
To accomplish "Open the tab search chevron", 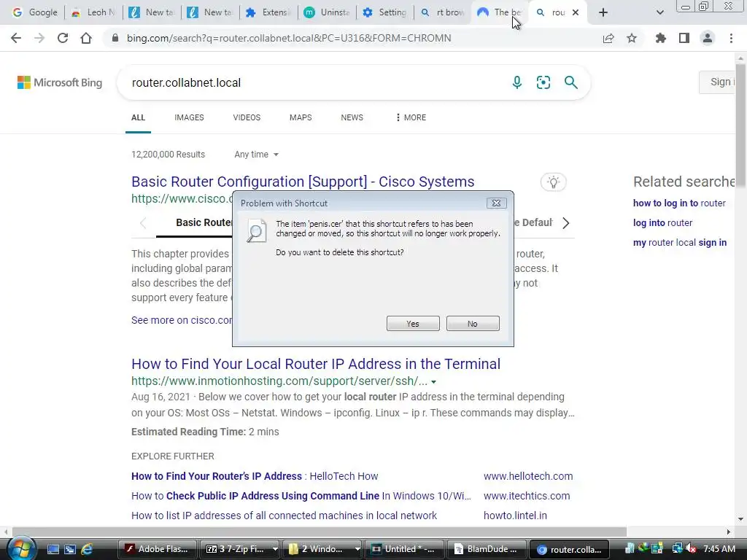I will 659,12.
